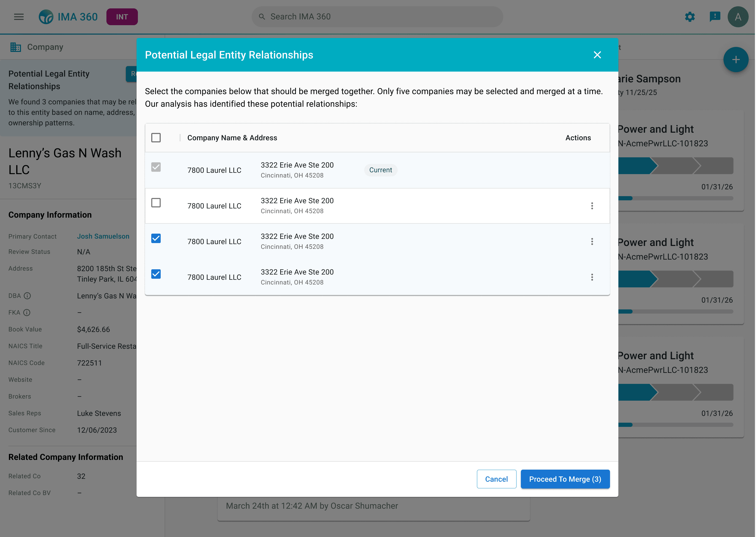Open actions menu for third row
This screenshot has height=537, width=756.
coord(592,242)
